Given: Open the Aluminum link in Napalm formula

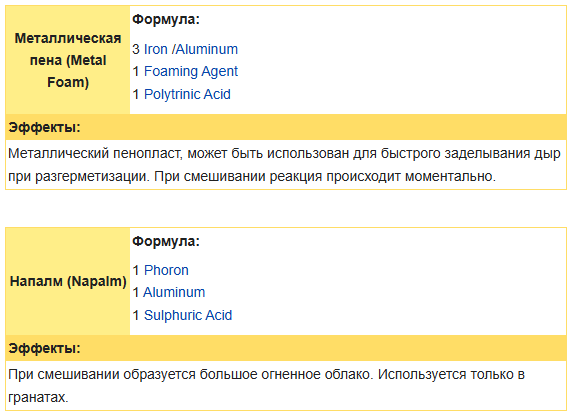Looking at the screenshot, I should pyautogui.click(x=174, y=293).
